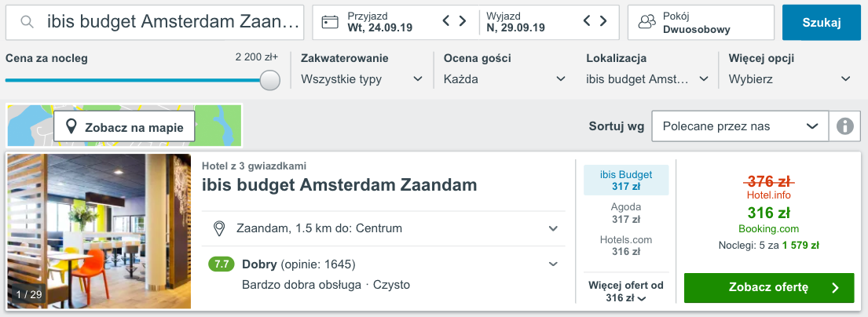Open the Więcej opcji dropdown
This screenshot has height=317, width=868.
coord(789,79)
